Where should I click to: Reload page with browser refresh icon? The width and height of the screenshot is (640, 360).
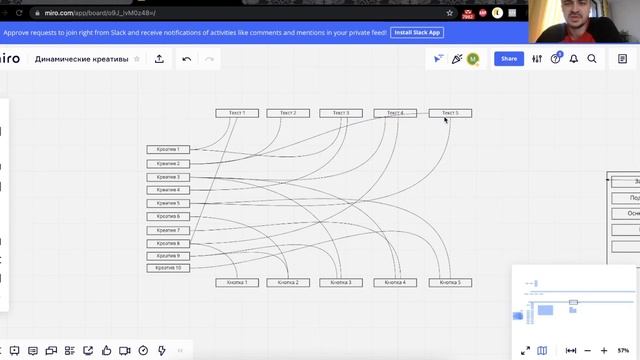click(x=19, y=13)
